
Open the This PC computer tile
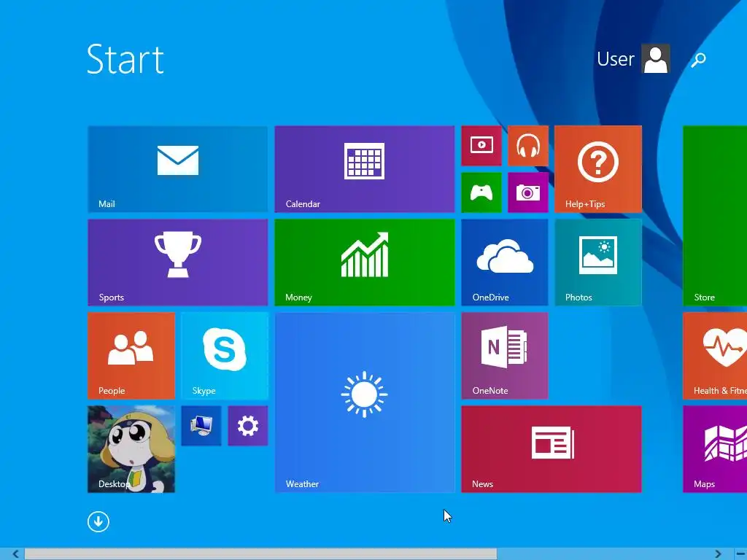(201, 426)
